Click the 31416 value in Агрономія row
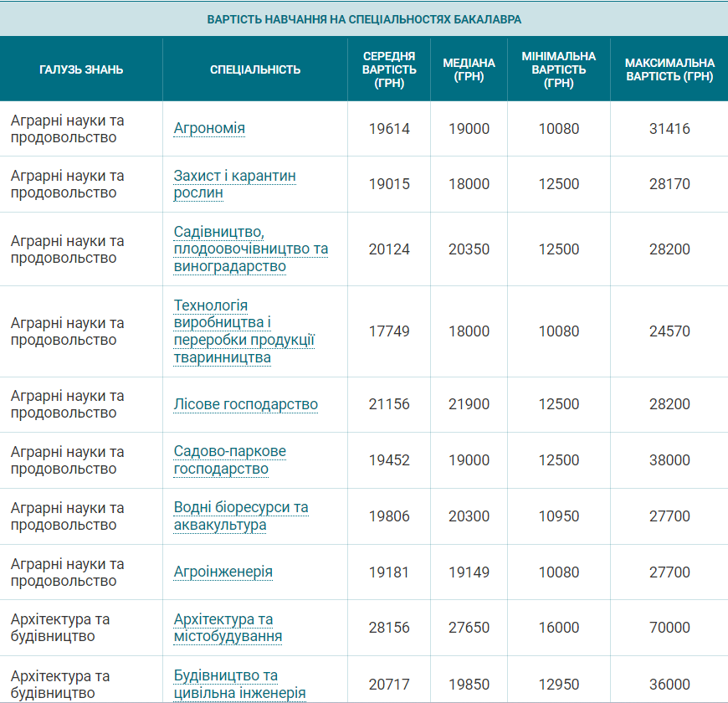Image resolution: width=728 pixels, height=703 pixels. [669, 129]
